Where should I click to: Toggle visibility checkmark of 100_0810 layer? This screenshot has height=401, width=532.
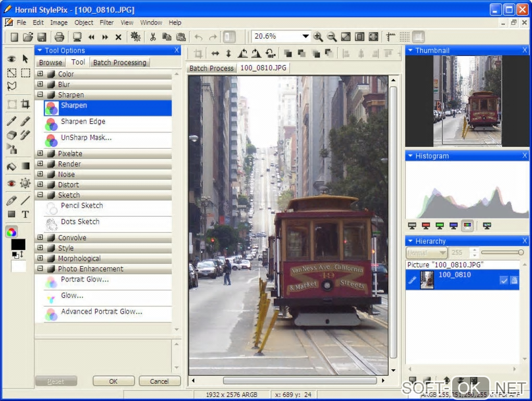coord(504,280)
